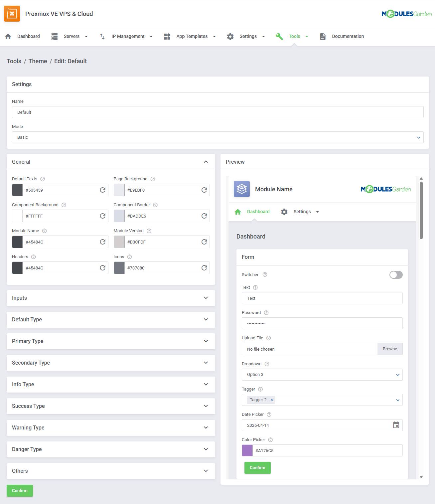The height and width of the screenshot is (504, 435).
Task: Expand the Inputs section
Action: pyautogui.click(x=111, y=298)
